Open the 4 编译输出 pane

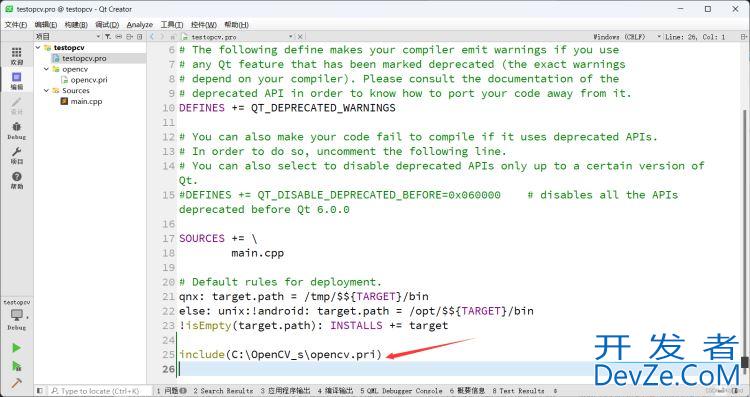click(335, 391)
